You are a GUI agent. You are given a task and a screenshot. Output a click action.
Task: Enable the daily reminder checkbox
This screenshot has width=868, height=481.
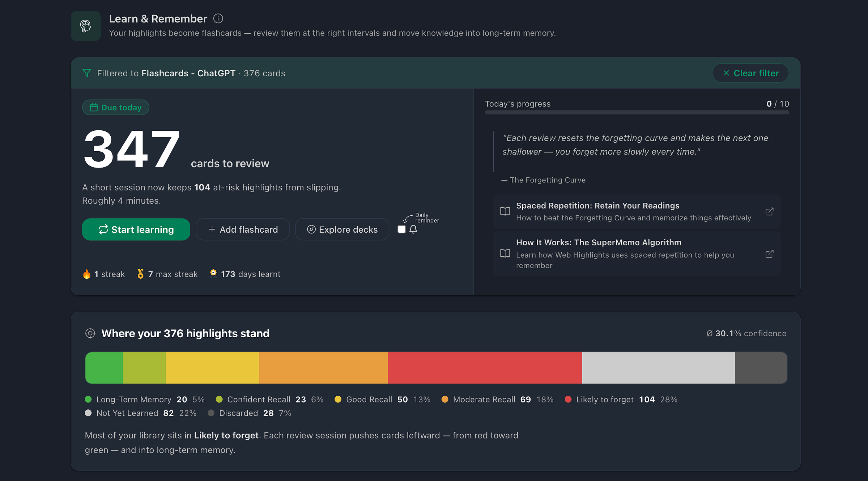(401, 229)
